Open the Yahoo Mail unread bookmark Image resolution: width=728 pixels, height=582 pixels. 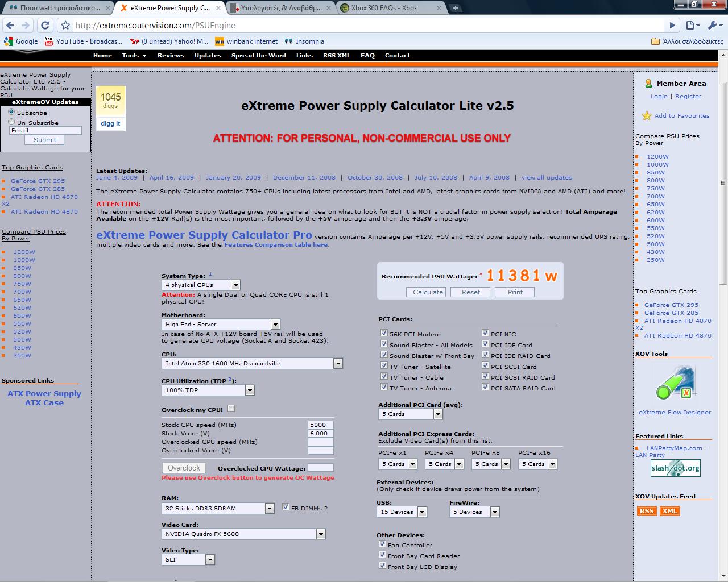(x=169, y=41)
